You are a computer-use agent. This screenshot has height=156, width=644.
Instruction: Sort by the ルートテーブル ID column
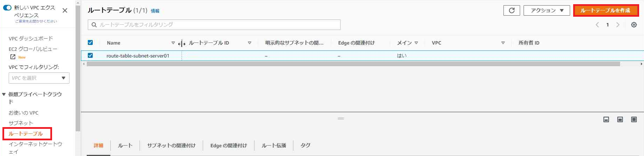tap(250, 43)
